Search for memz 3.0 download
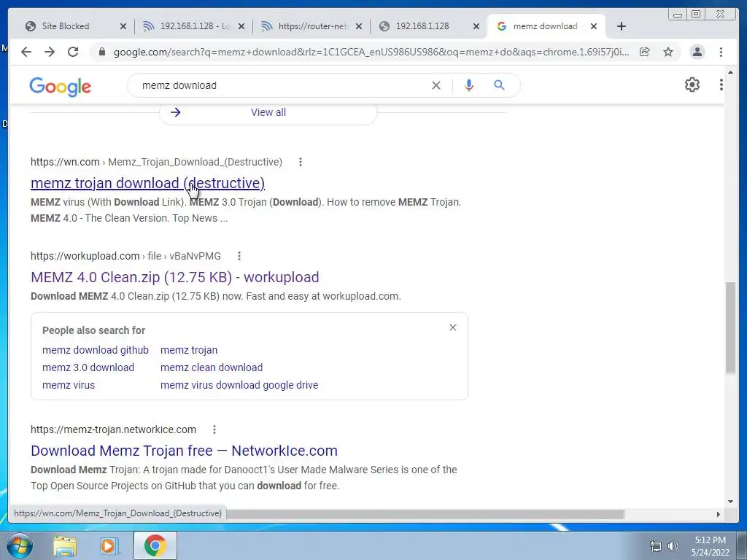Image resolution: width=747 pixels, height=560 pixels. pyautogui.click(x=88, y=367)
